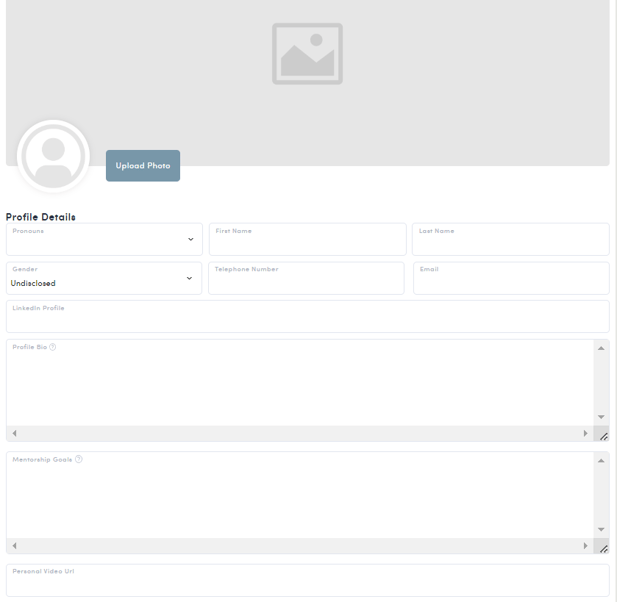Click Mentorship Goals scroll right arrow
The height and width of the screenshot is (602, 617).
(x=585, y=546)
